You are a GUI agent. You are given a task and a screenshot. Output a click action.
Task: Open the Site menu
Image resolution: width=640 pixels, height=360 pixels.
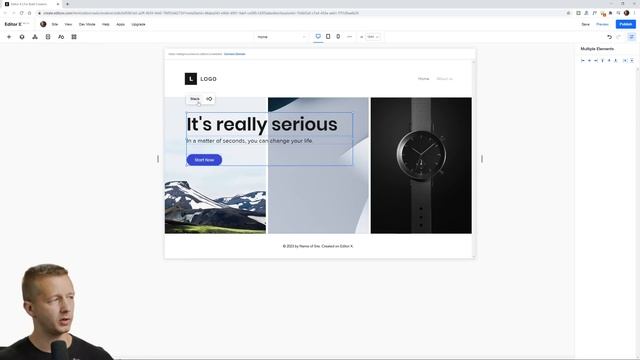coord(55,24)
